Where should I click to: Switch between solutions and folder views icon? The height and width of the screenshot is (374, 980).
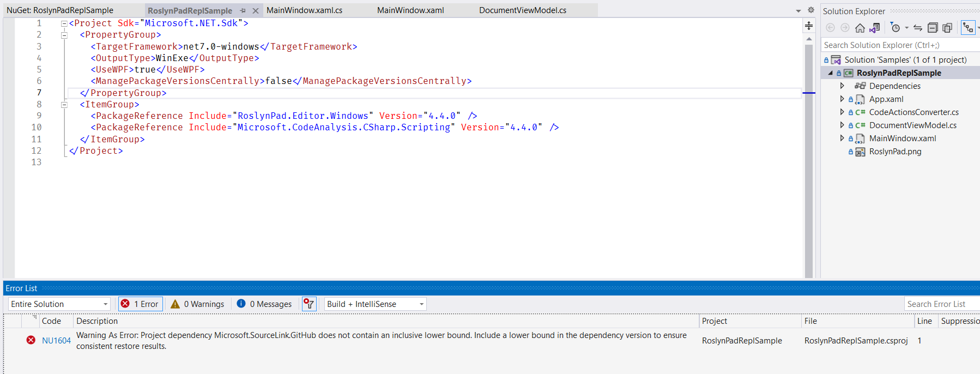point(875,28)
